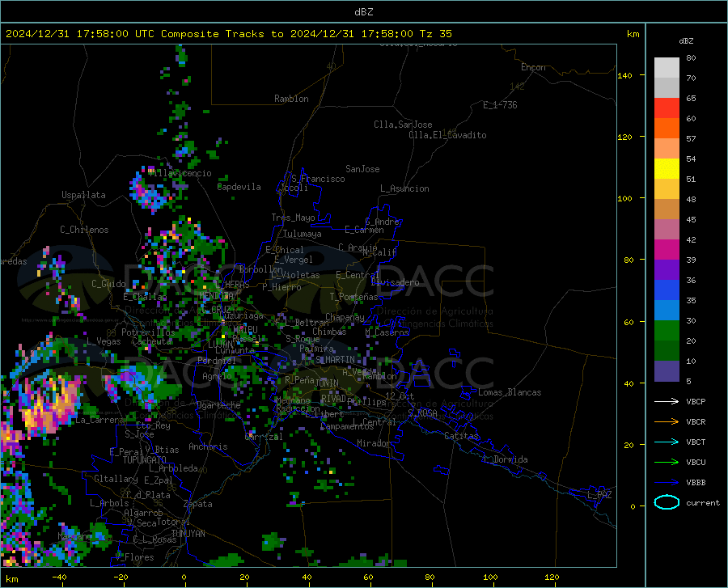
Task: Select the purple 5 dBZ color swatch
Action: (667, 371)
